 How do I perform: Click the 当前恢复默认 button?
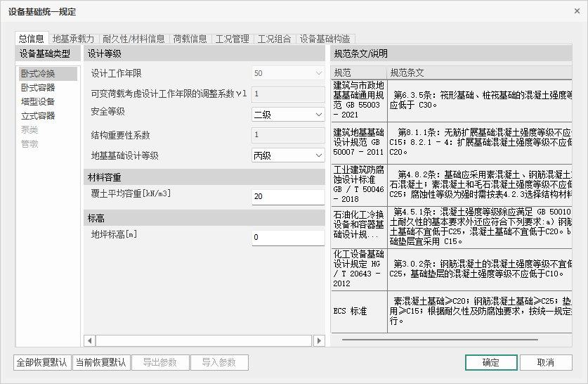101,363
